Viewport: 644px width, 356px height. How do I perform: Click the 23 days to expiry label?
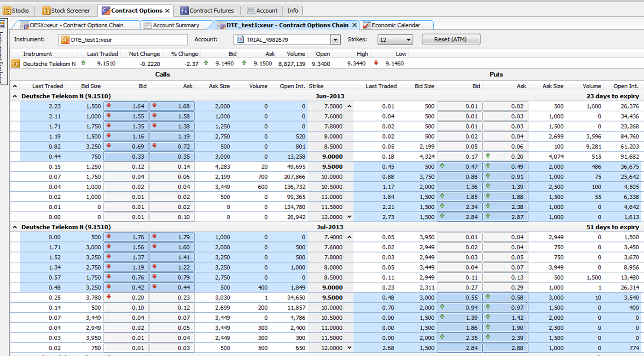point(613,96)
